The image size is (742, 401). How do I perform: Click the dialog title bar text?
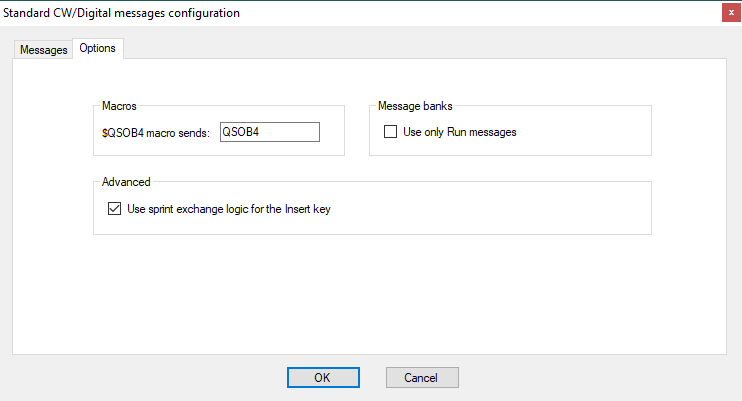(121, 13)
